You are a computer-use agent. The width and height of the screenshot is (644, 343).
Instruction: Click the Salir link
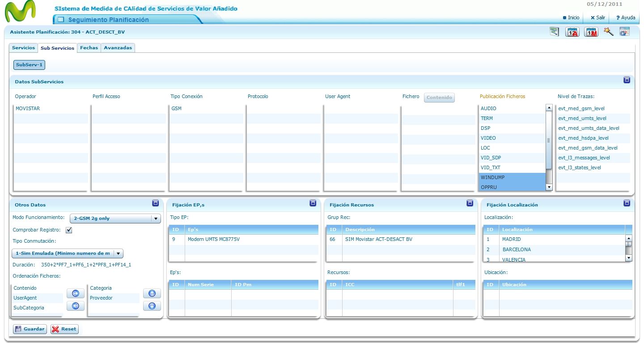(598, 17)
